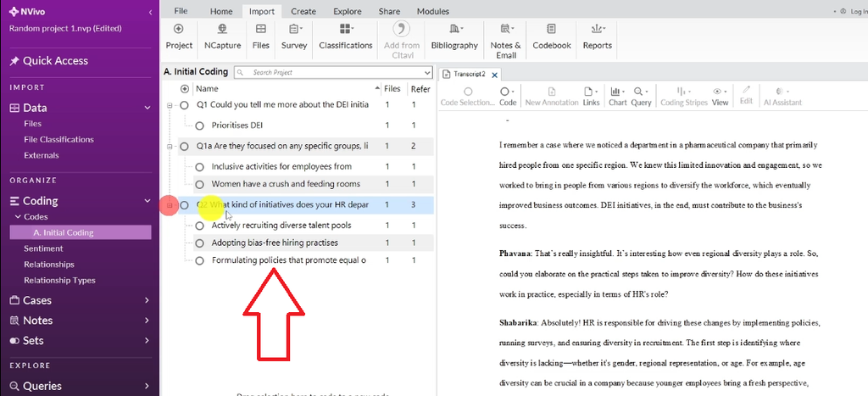
Task: Collapse the Coding section in sidebar
Action: (147, 201)
